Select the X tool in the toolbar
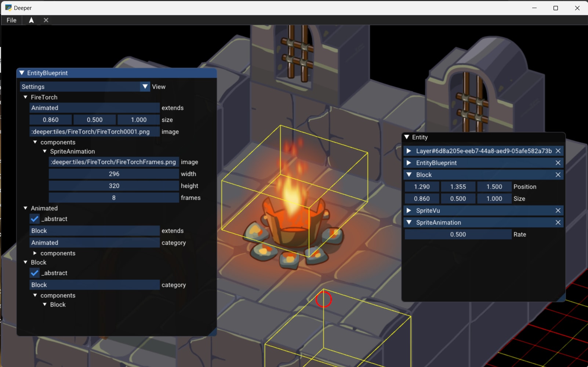The height and width of the screenshot is (367, 588). (46, 20)
